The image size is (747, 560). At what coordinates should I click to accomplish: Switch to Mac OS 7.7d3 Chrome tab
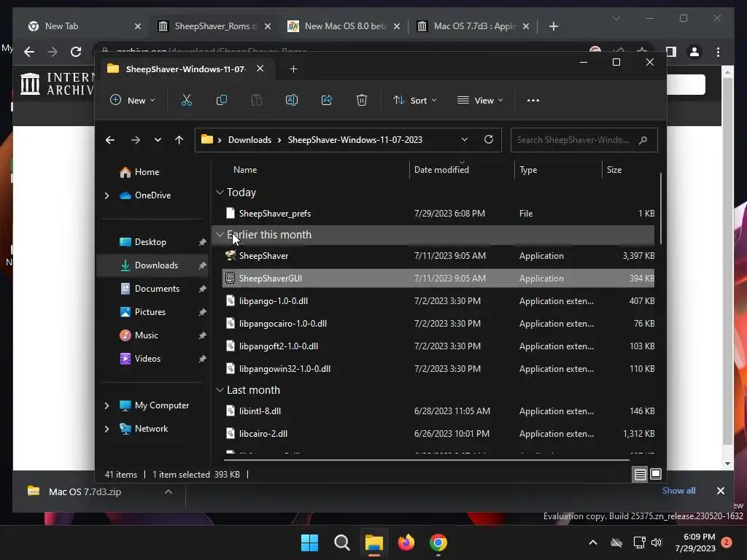(x=472, y=26)
